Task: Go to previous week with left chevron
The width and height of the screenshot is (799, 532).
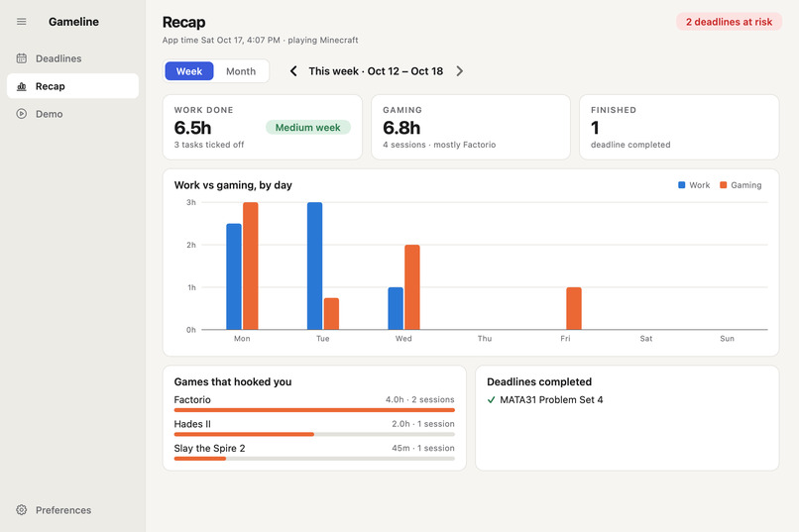Action: pos(293,71)
